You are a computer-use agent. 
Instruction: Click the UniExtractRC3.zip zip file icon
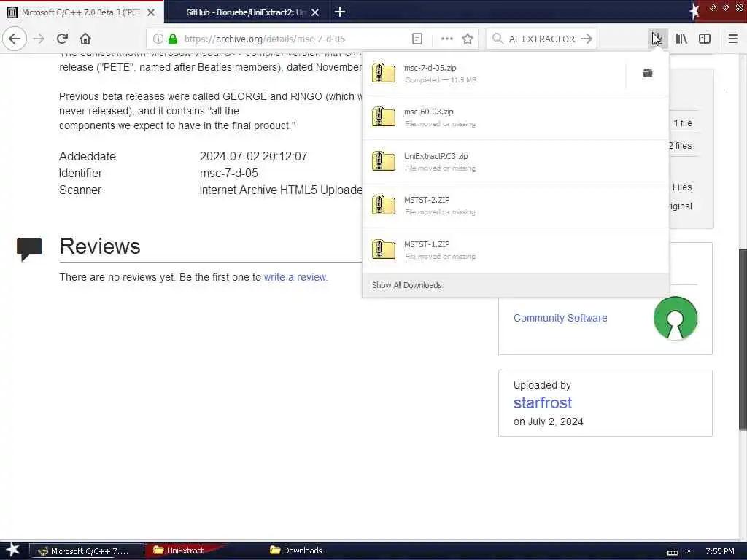tap(384, 161)
